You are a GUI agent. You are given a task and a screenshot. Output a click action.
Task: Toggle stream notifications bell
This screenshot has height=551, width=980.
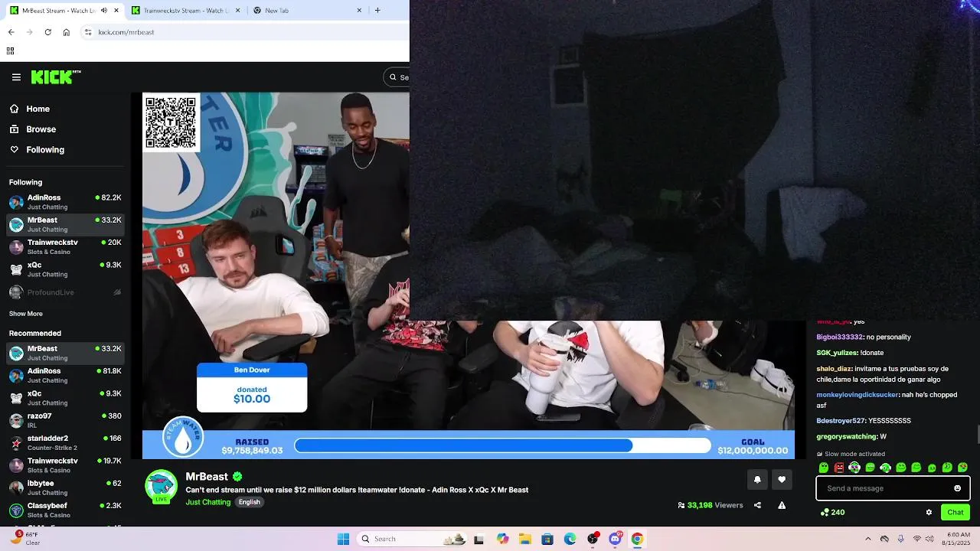pyautogui.click(x=757, y=480)
